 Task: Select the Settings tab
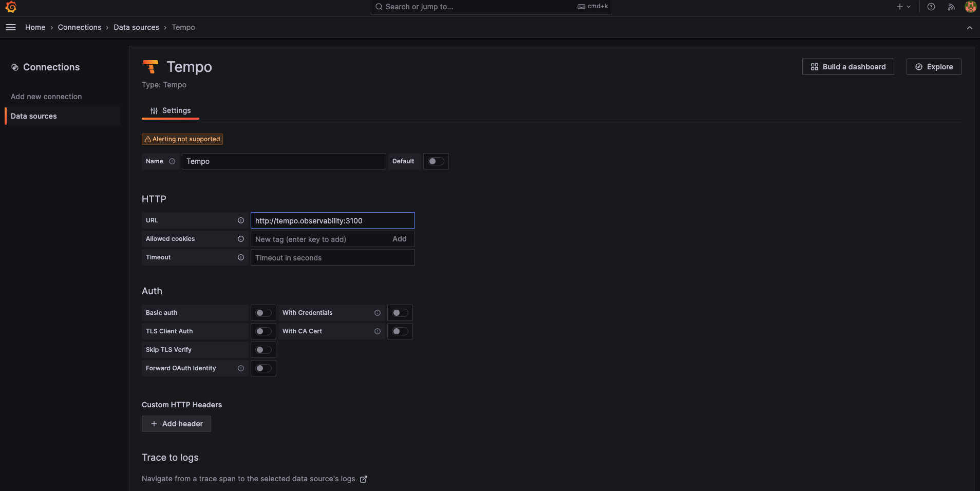coord(171,110)
